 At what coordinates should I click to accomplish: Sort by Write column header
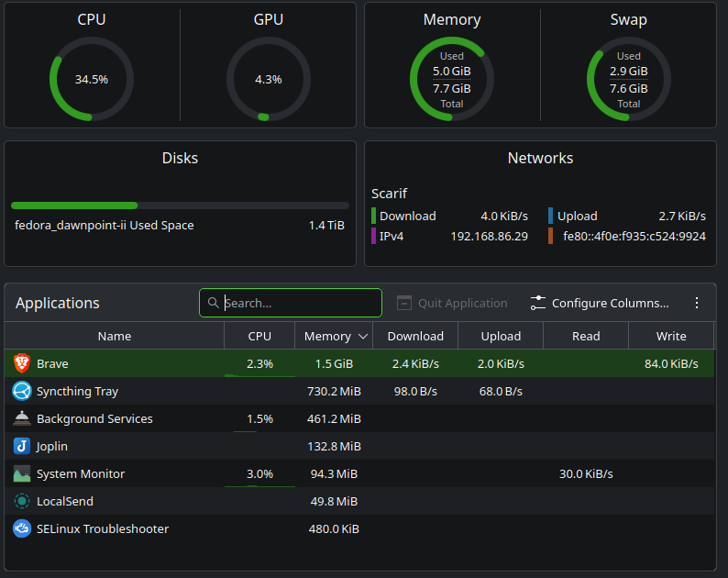(x=671, y=336)
